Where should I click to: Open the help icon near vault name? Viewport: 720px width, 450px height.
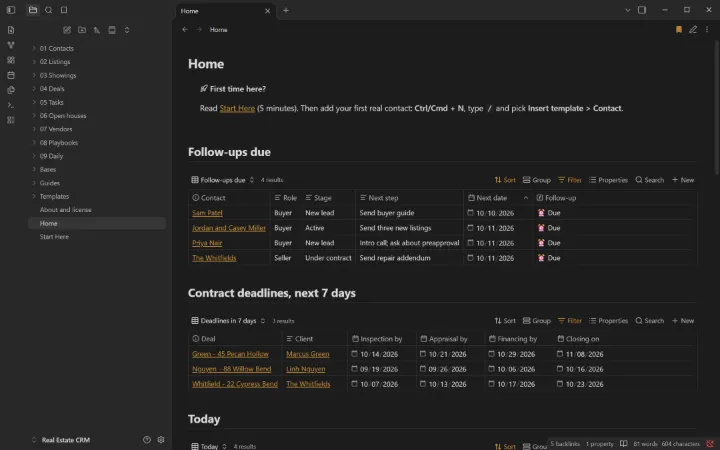coord(147,439)
